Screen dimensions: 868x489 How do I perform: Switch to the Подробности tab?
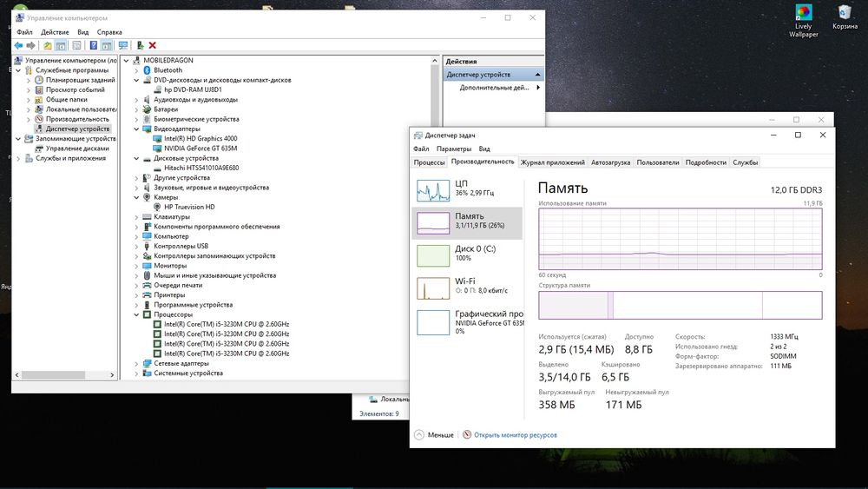(x=706, y=162)
